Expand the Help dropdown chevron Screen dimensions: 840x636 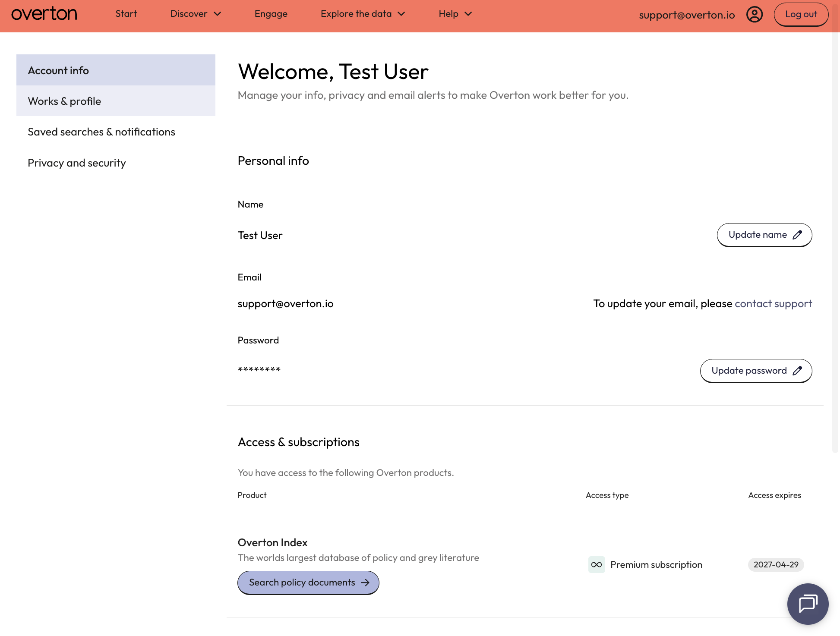(x=468, y=14)
